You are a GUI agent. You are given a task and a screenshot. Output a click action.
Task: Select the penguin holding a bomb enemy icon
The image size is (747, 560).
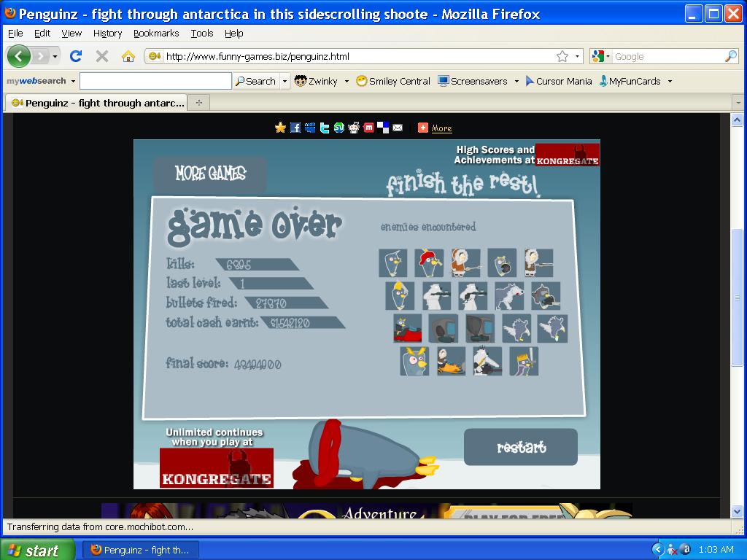(x=502, y=262)
